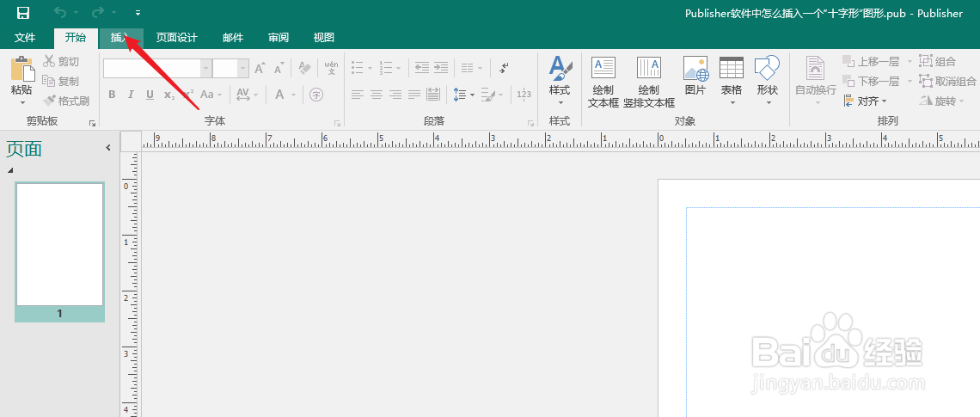Click the 上移一层 bring forward button
Screen dimensions: 980x417
(x=871, y=61)
